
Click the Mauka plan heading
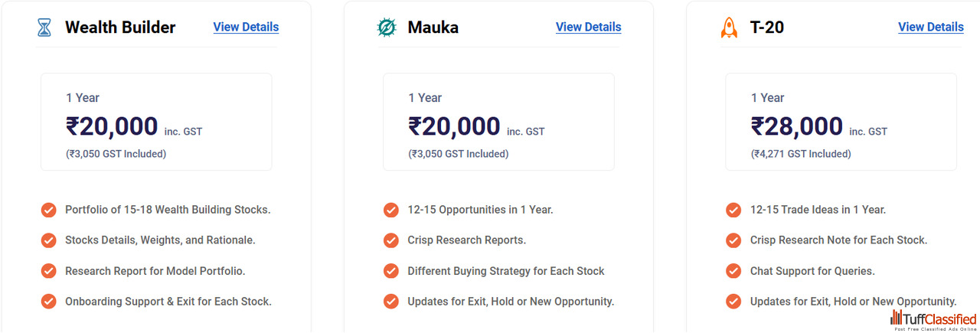point(433,28)
